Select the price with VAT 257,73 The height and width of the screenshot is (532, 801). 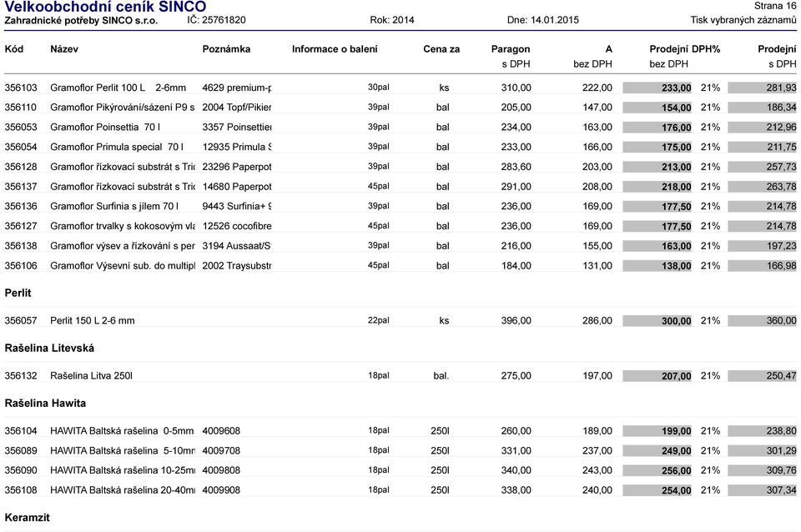pos(781,167)
